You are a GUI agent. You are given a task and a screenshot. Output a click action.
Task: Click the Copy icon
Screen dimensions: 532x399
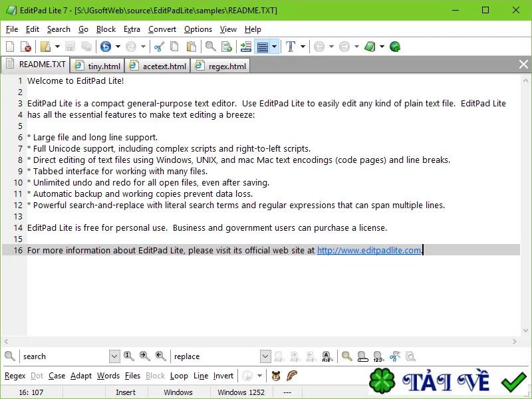coord(174,47)
